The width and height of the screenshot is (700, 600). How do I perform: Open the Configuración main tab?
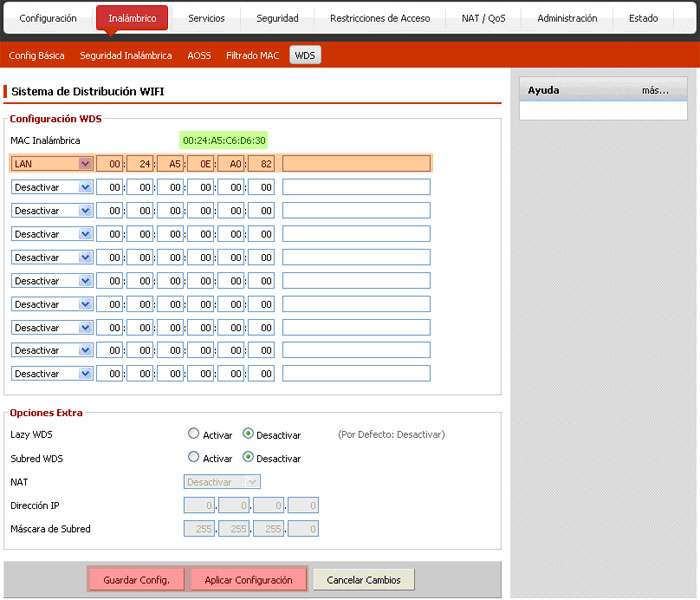48,19
